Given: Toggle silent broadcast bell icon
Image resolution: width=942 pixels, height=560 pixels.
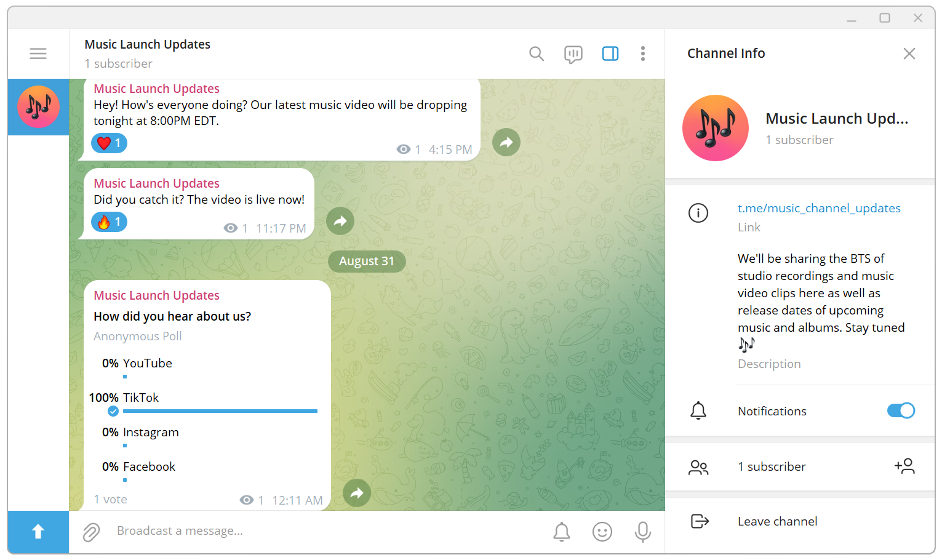Looking at the screenshot, I should (x=562, y=532).
